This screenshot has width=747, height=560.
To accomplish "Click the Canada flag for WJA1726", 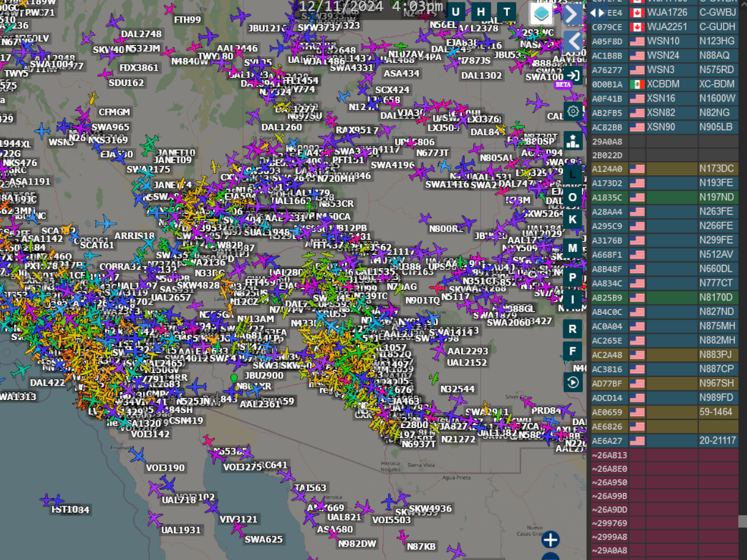I will [637, 12].
